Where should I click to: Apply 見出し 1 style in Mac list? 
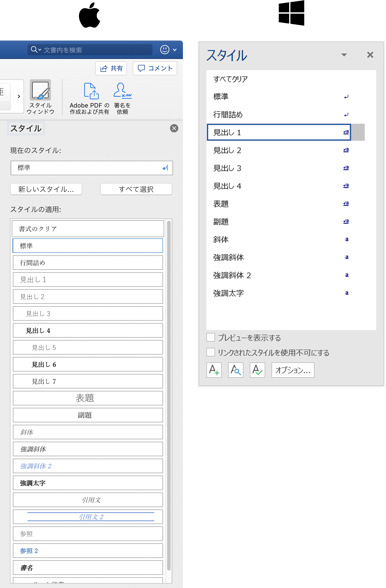[x=88, y=280]
